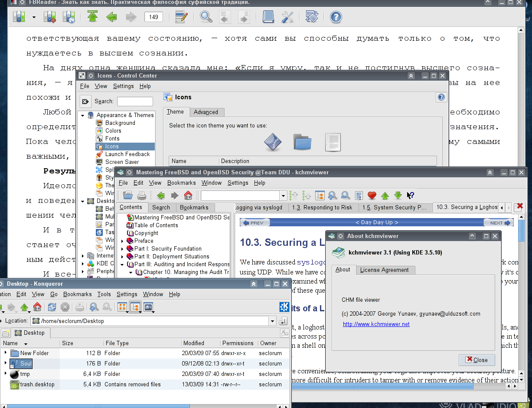Image resolution: width=532 pixels, height=408 pixels.
Task: Clear search icon in Control Center
Action: (85, 101)
